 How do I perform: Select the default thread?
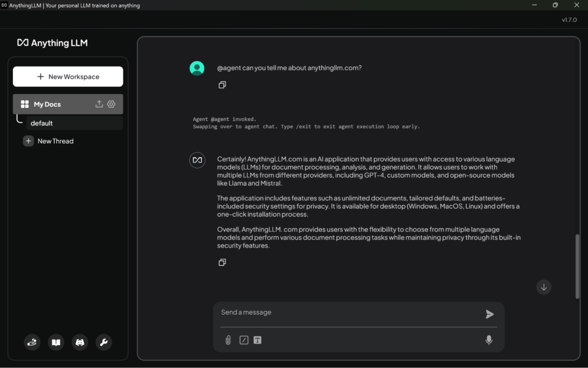[73, 123]
